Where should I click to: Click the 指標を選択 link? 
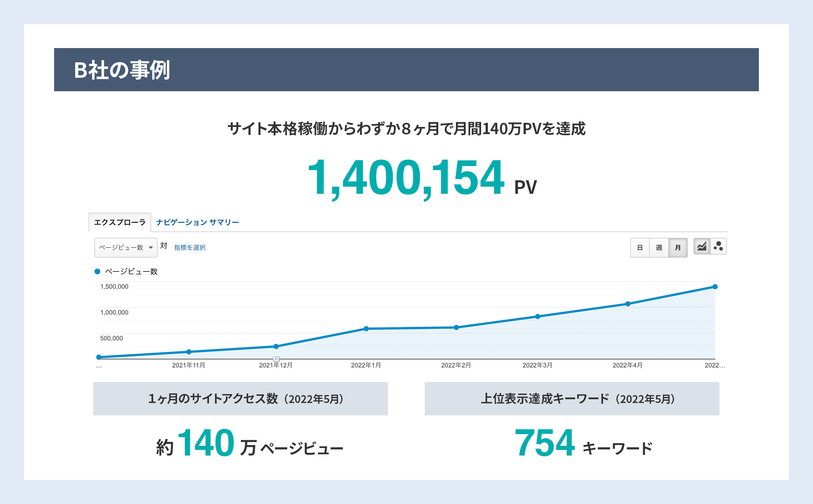point(190,247)
